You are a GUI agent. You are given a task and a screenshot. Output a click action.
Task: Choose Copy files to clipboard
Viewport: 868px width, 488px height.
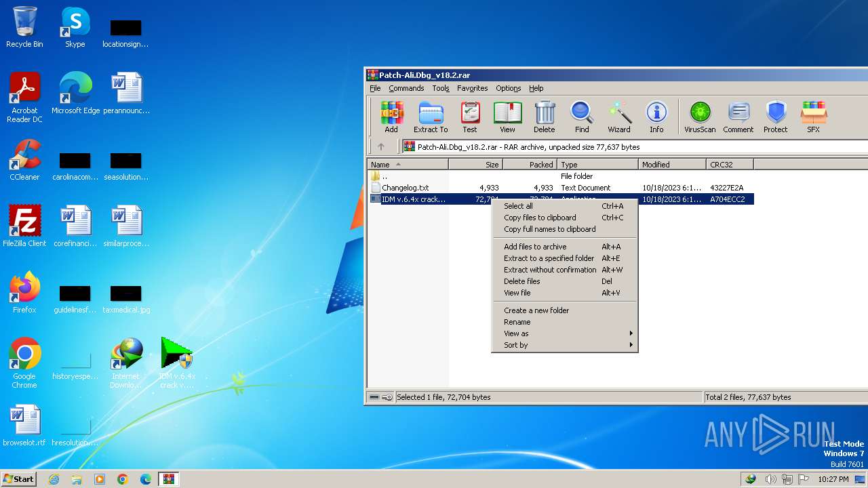coord(564,218)
